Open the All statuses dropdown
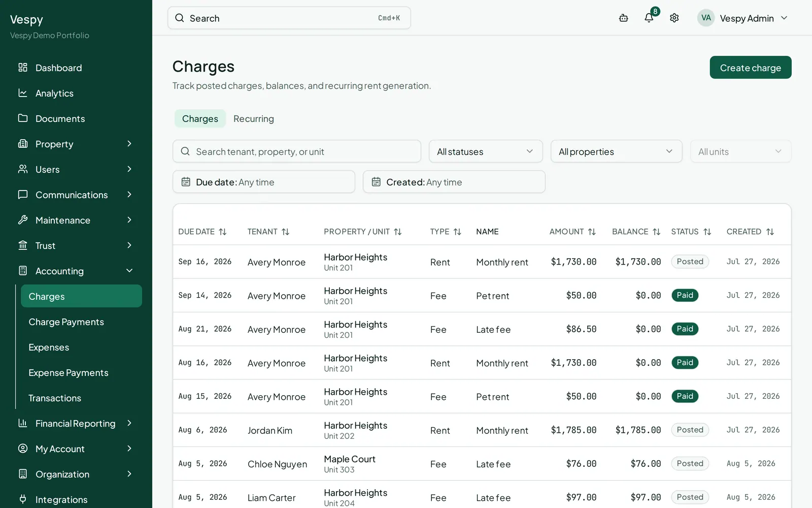The width and height of the screenshot is (812, 508). (x=486, y=151)
